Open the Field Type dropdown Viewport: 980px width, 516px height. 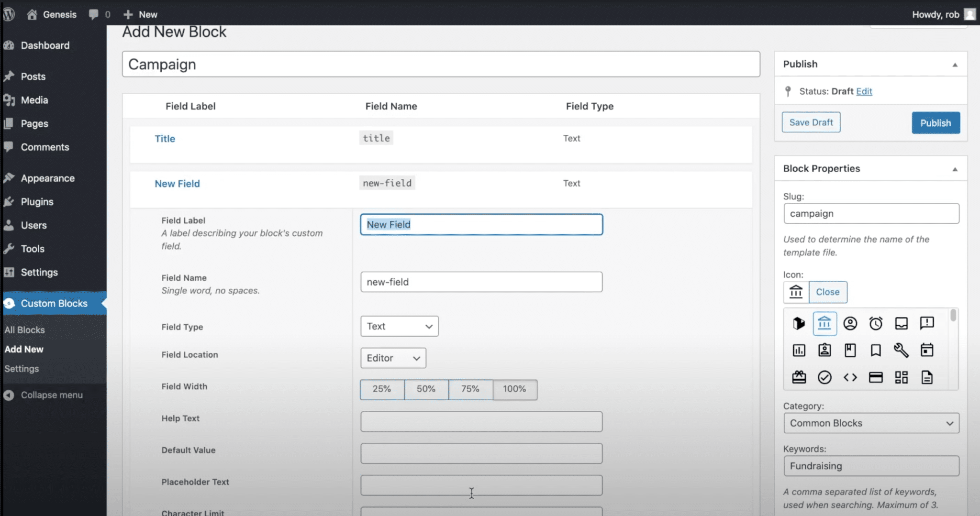tap(399, 326)
